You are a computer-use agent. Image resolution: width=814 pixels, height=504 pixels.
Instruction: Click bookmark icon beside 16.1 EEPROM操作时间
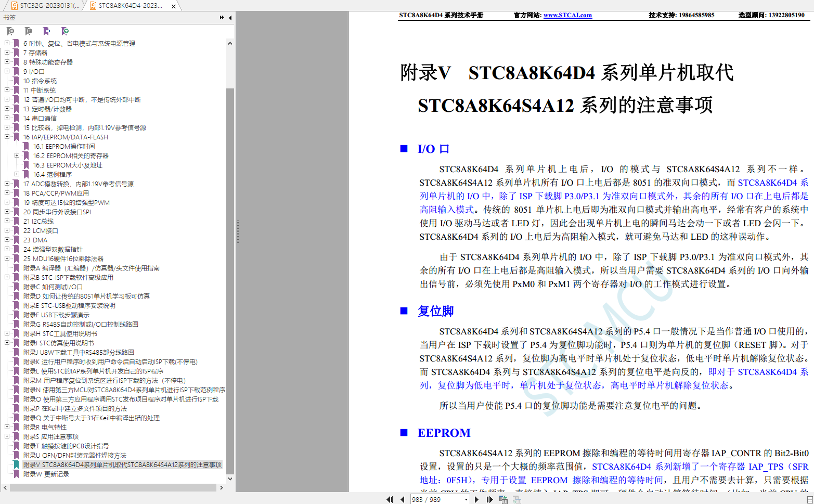coord(27,146)
